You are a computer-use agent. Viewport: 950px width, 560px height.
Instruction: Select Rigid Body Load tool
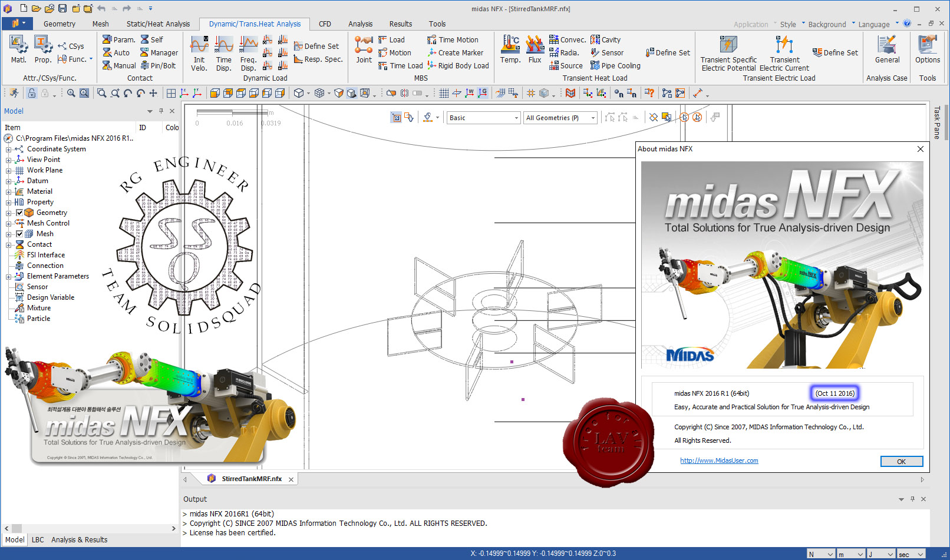(458, 65)
